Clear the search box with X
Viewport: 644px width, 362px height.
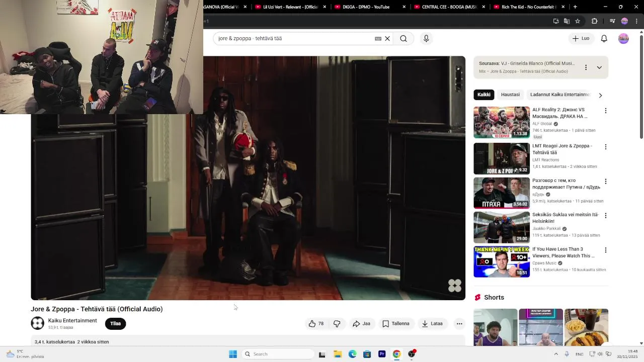(387, 39)
